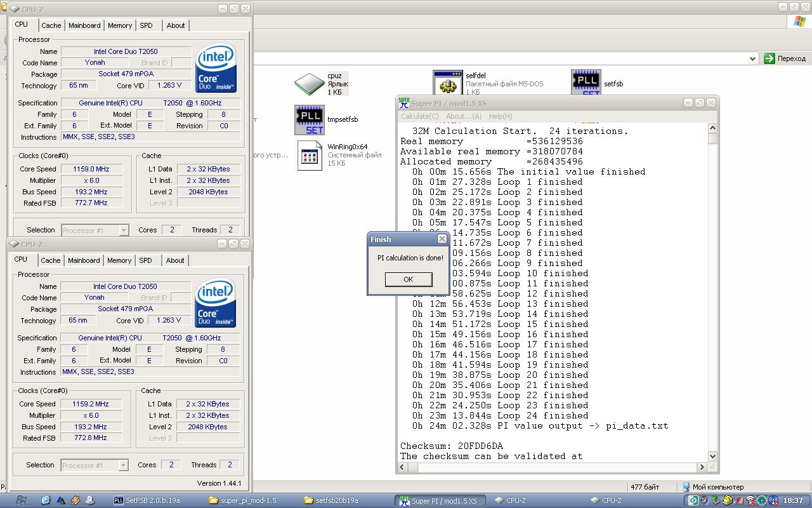This screenshot has height=508, width=812.
Task: Click the safely remove hardware tray icon
Action: [x=716, y=500]
